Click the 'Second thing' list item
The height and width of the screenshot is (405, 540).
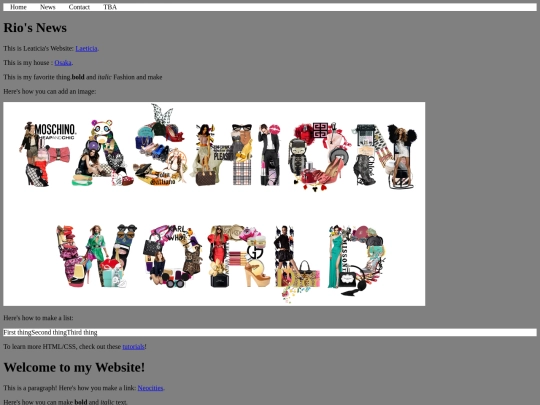pos(49,332)
